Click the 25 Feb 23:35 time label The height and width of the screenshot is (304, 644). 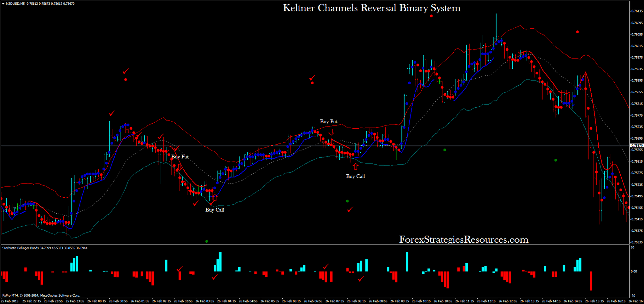(75, 301)
